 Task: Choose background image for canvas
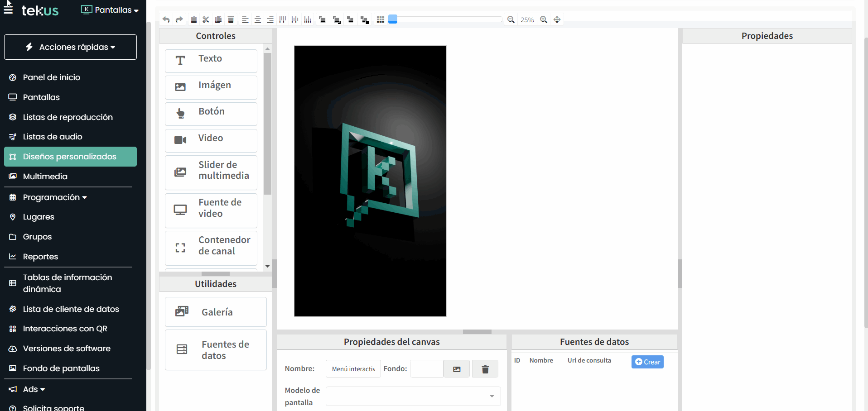[x=456, y=369]
